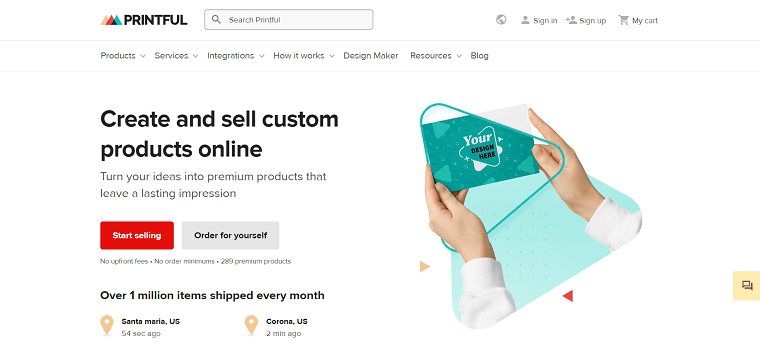This screenshot has height=360, width=760.
Task: Click the red Start selling button
Action: [137, 235]
